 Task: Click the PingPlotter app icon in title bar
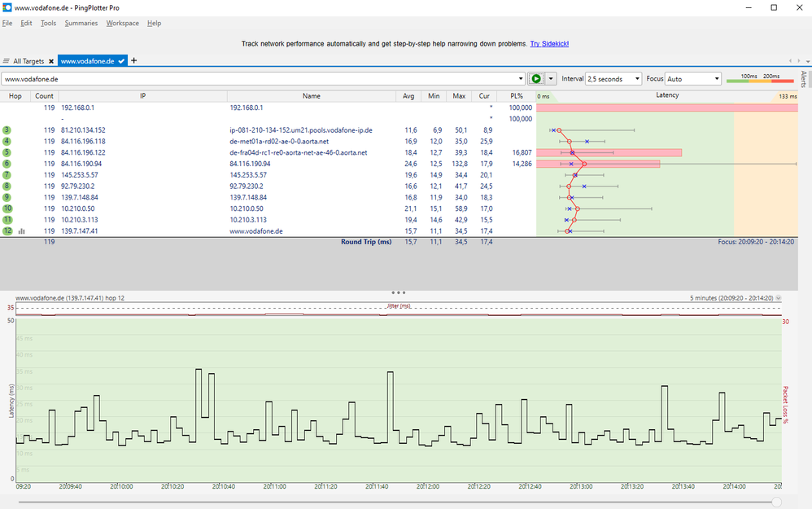pos(7,8)
